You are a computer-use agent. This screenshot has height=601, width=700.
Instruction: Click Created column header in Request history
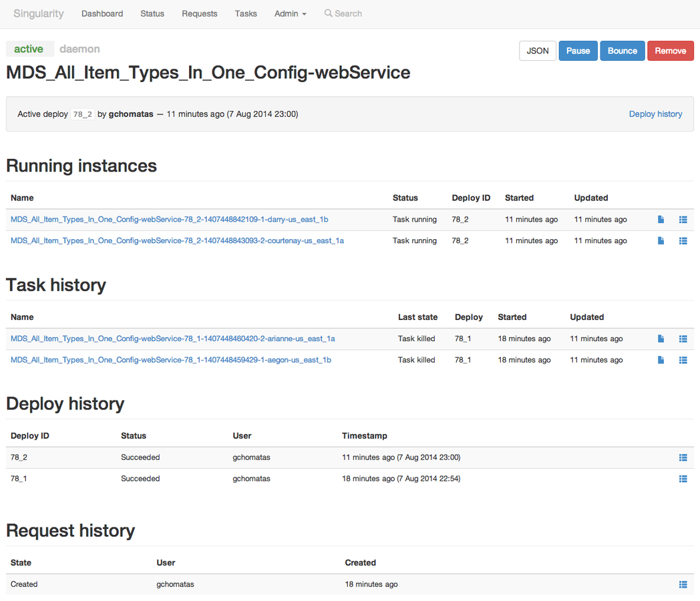click(x=360, y=563)
